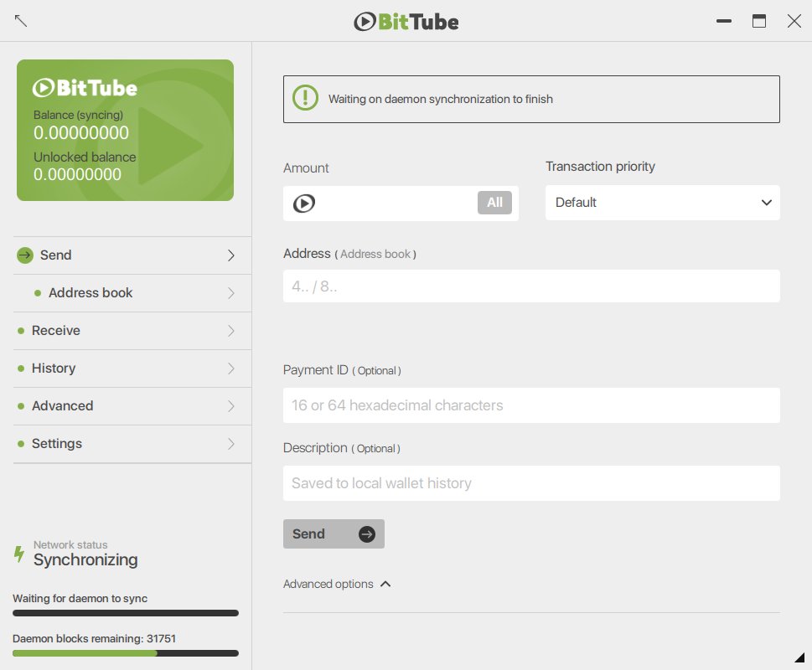812x670 pixels.
Task: Collapse the Advanced options section
Action: 337,584
